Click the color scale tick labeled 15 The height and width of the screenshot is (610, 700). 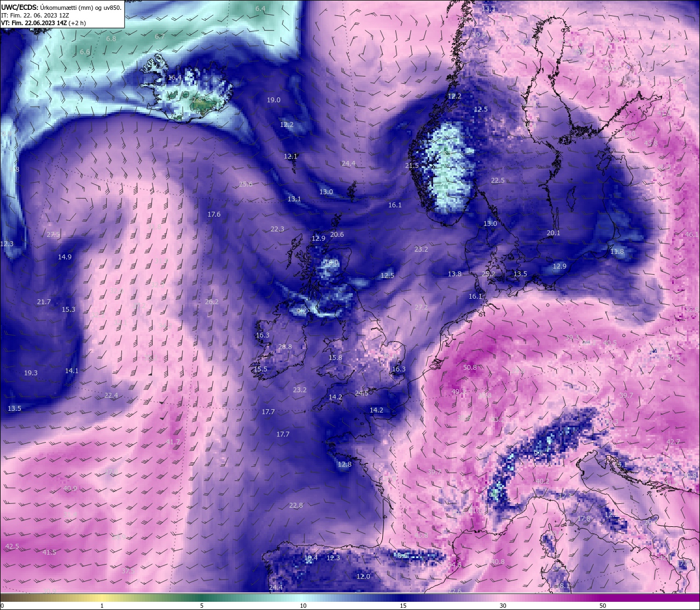pos(403,606)
